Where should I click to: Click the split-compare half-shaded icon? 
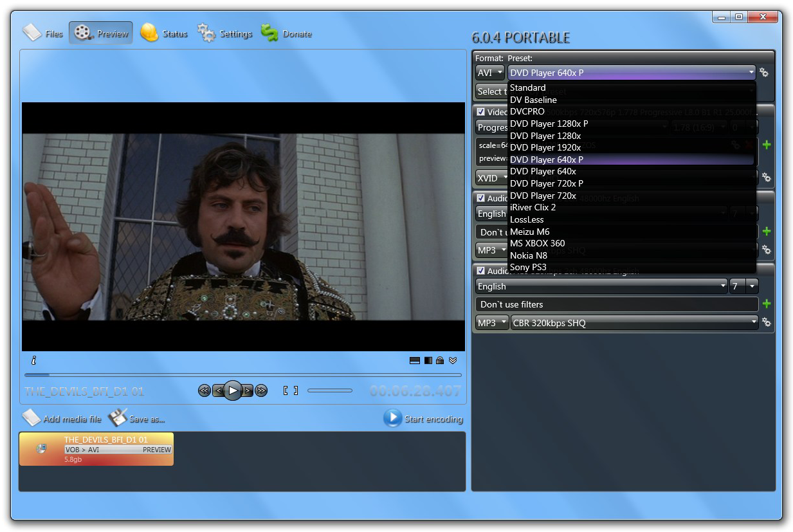click(x=428, y=360)
